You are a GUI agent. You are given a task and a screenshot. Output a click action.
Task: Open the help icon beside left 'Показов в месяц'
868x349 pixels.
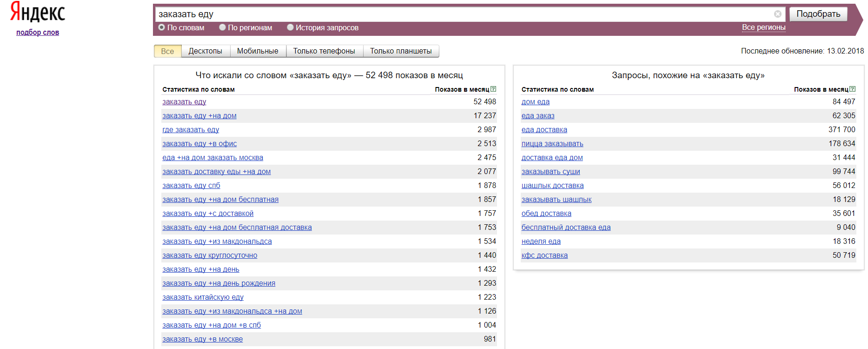[x=493, y=89]
